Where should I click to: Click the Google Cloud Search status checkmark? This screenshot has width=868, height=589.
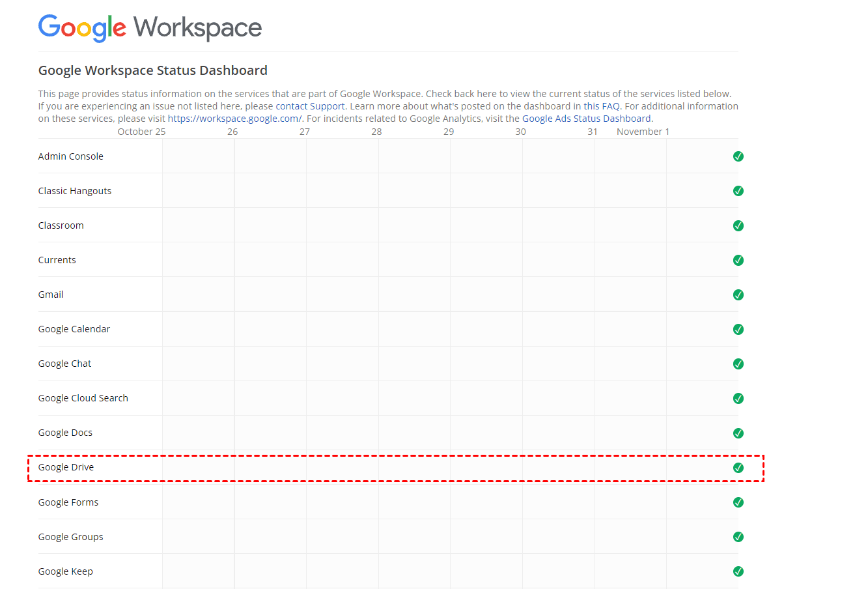[738, 398]
